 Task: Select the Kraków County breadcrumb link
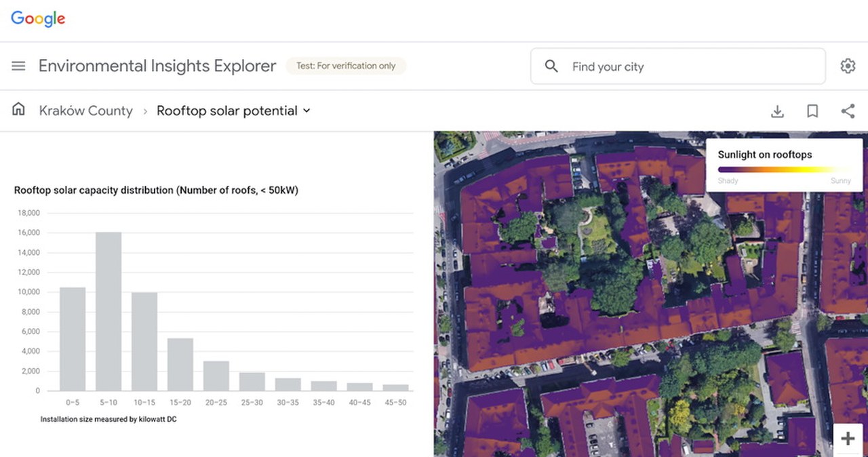tap(85, 110)
